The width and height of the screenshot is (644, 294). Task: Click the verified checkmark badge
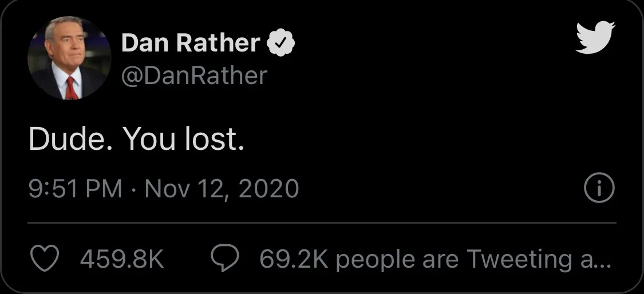point(281,42)
